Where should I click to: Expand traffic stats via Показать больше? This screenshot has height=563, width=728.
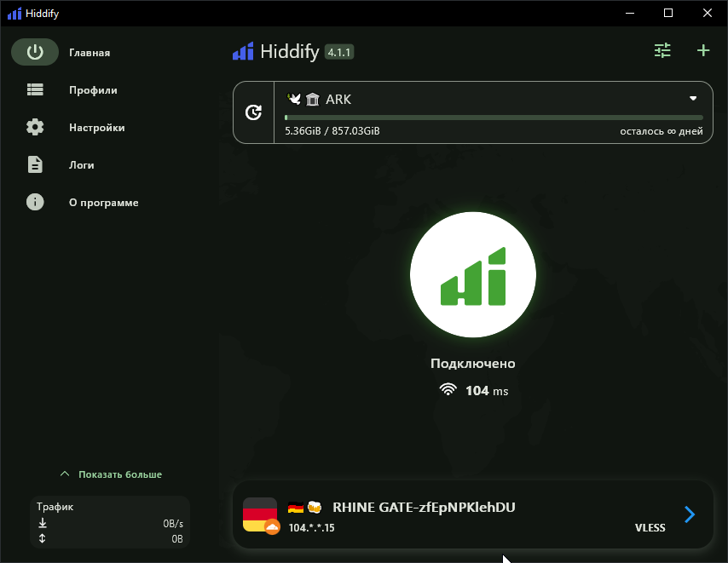[111, 474]
